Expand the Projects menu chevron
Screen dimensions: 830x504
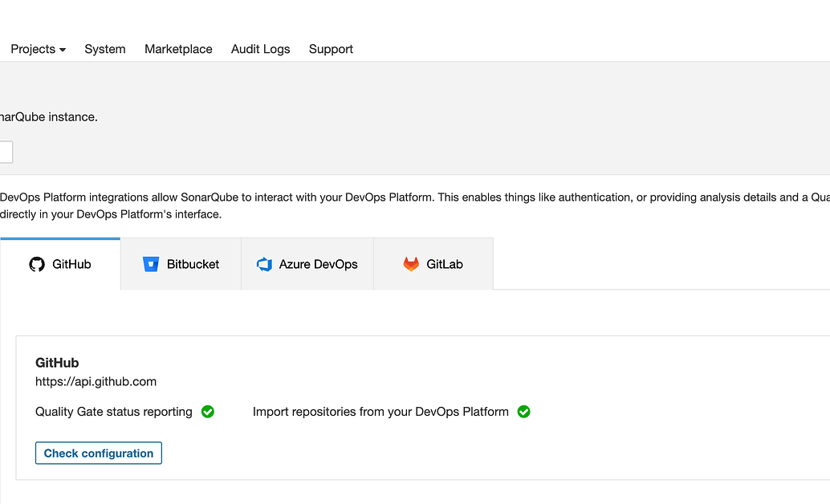(x=61, y=50)
